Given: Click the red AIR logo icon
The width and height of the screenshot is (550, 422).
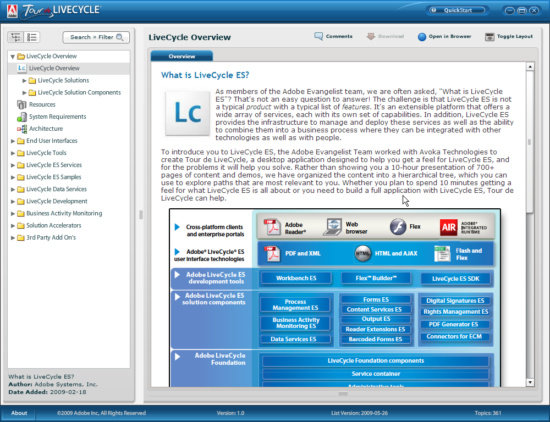Looking at the screenshot, I should [x=449, y=227].
